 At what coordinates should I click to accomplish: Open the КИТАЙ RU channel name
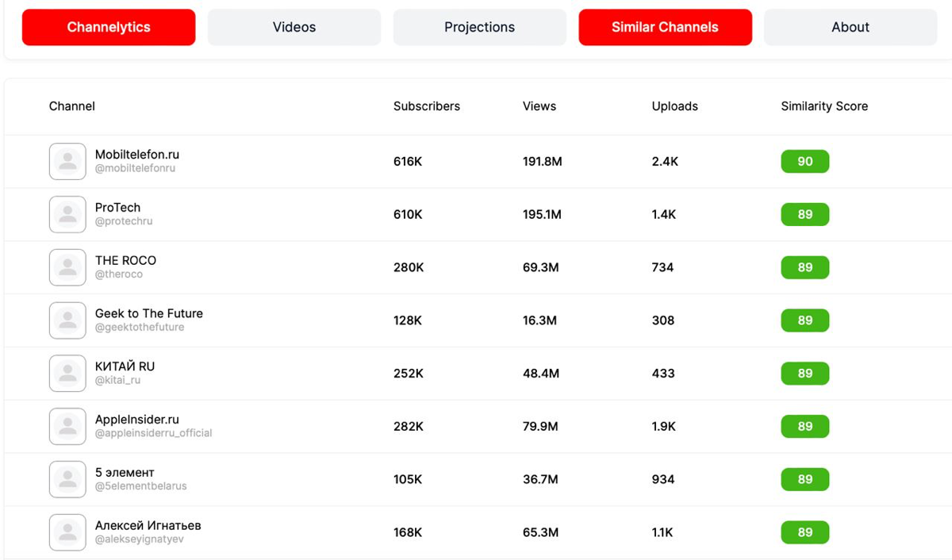coord(125,366)
